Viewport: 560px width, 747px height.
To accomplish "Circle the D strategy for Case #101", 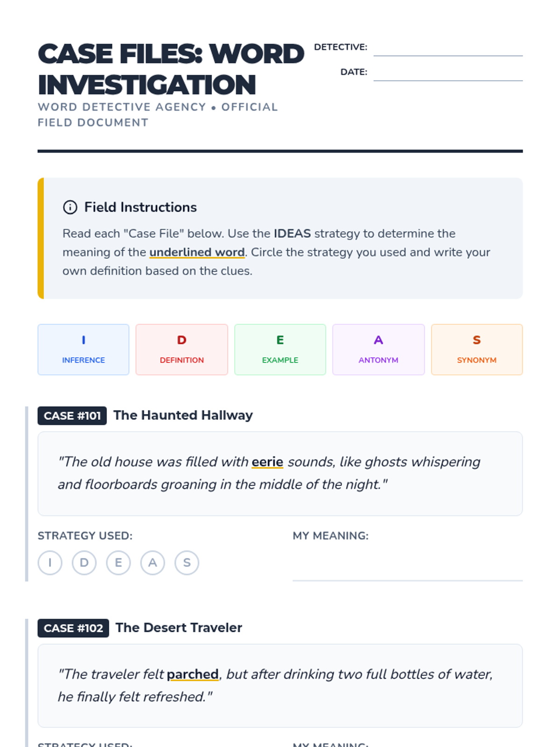I will pos(84,563).
